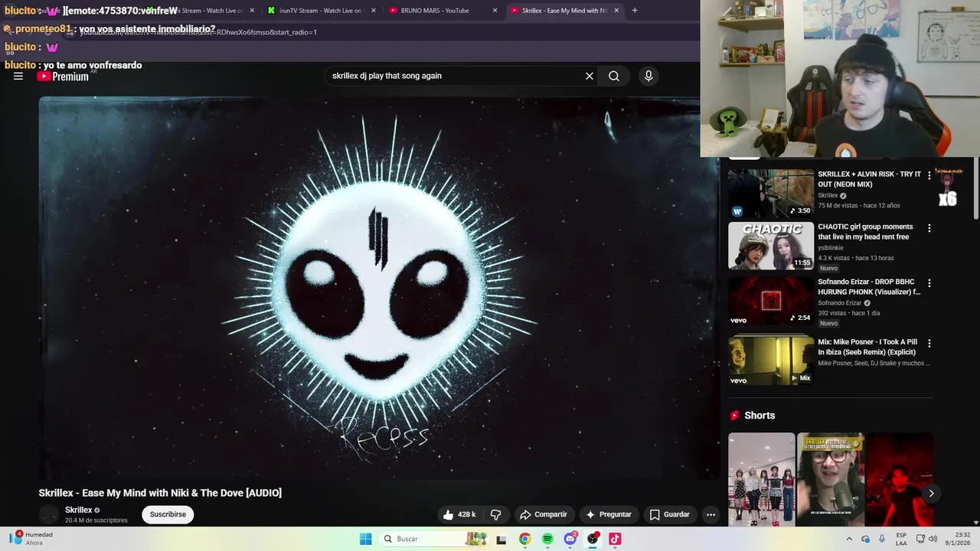Click the microphone tray icon
Viewport: 980px width, 551px height.
[x=882, y=539]
